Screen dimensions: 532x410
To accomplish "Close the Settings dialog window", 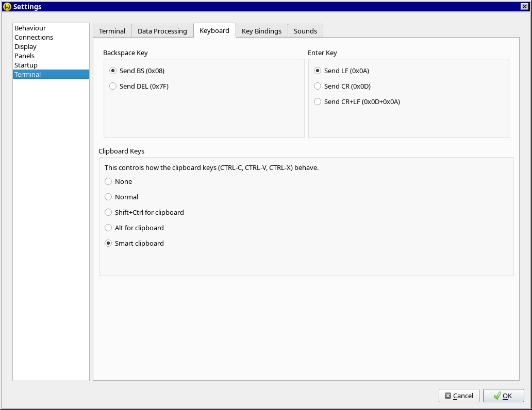I will click(524, 6).
